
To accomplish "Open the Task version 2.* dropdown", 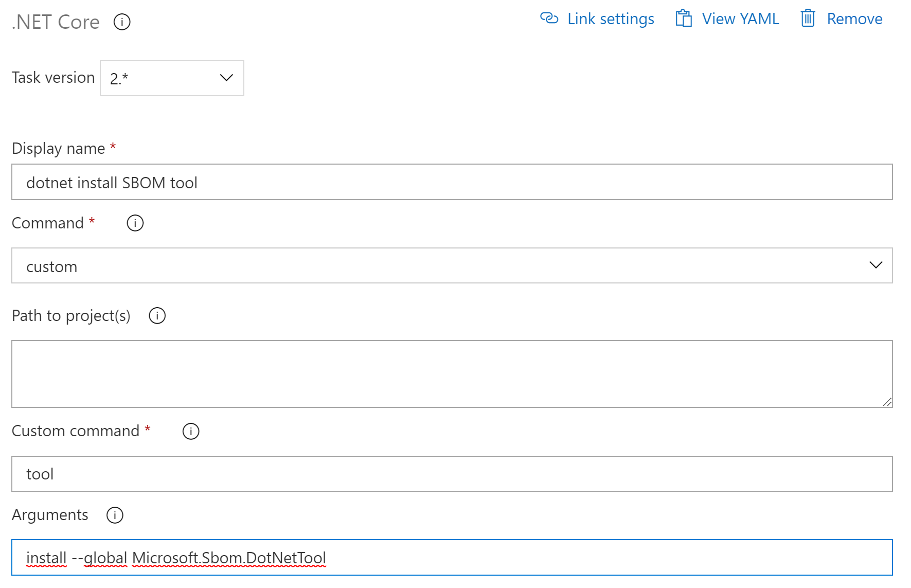I will click(172, 78).
